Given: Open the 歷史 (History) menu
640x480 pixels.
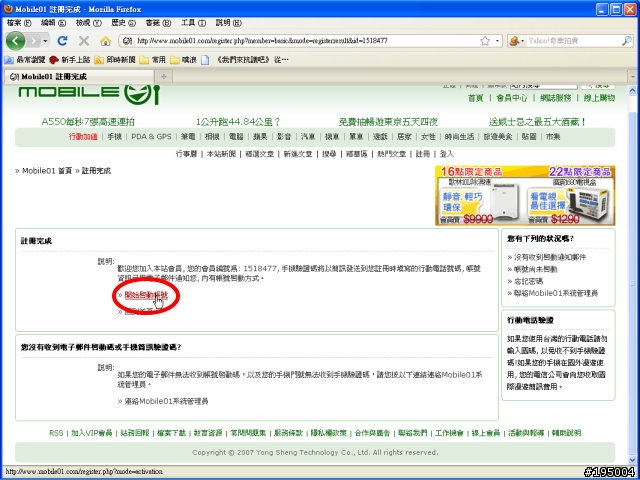Looking at the screenshot, I should point(123,23).
